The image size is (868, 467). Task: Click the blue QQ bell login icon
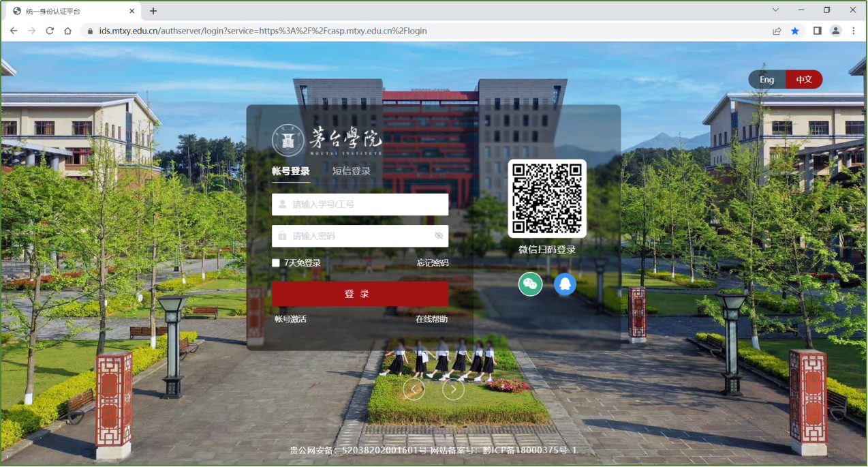point(565,284)
